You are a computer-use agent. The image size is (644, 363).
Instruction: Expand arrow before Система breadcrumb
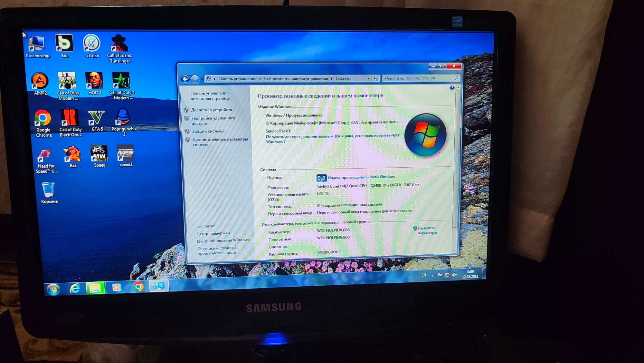[332, 79]
